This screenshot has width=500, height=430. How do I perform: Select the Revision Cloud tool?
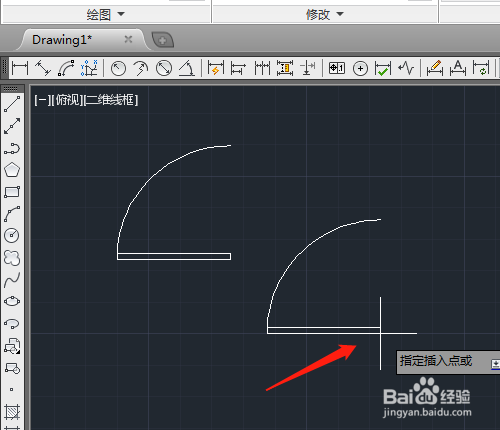tap(12, 258)
